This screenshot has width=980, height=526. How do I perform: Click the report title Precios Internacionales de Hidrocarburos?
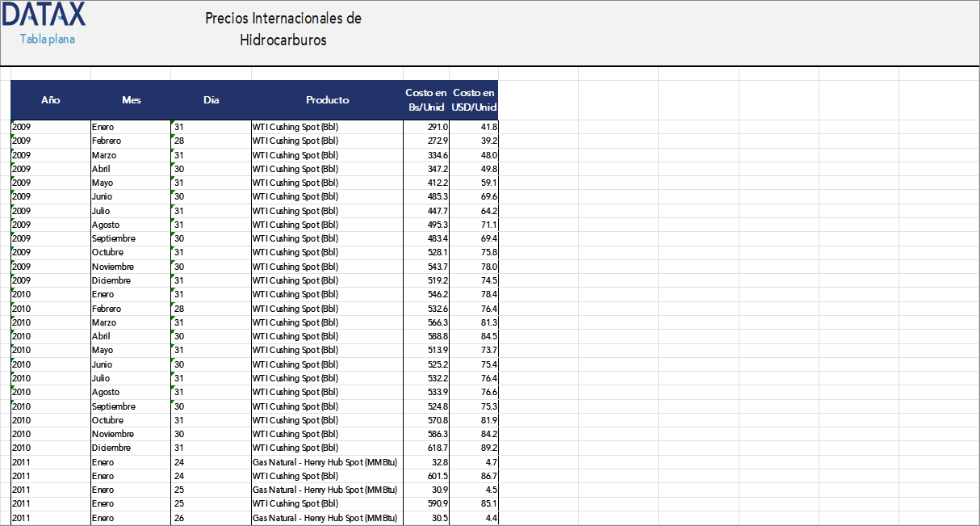click(283, 26)
